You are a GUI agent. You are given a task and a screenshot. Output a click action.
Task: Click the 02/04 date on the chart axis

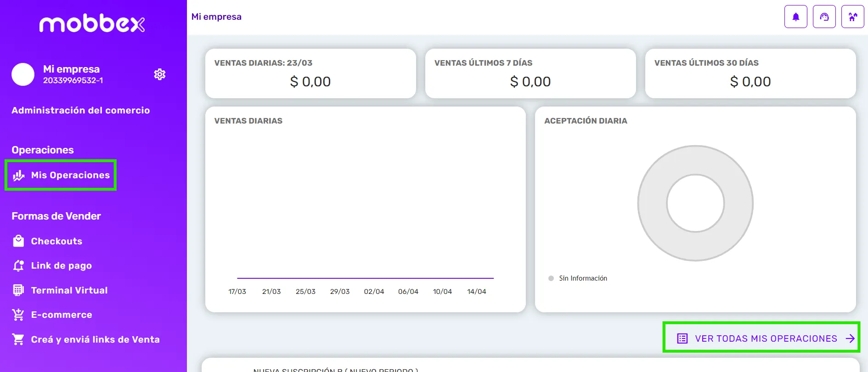[374, 292]
